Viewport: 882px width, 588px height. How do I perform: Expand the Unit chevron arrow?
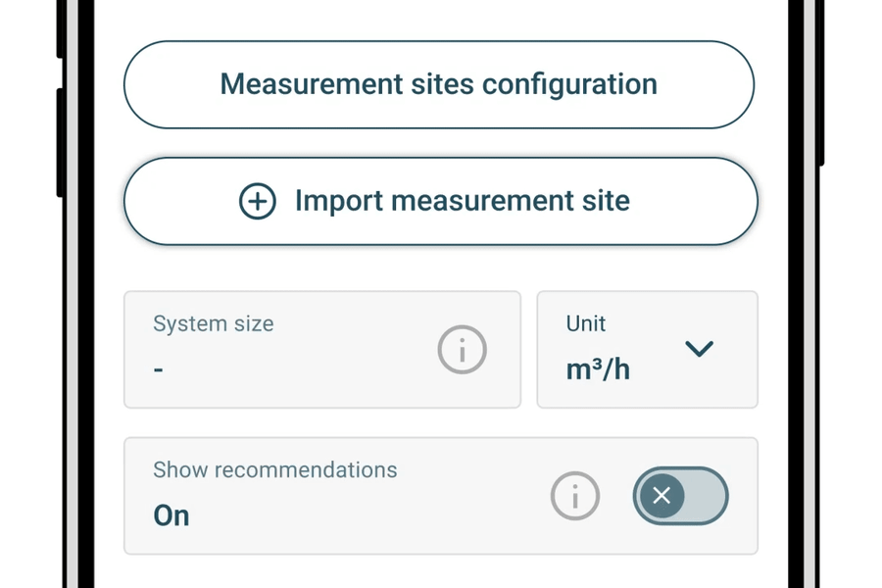699,349
